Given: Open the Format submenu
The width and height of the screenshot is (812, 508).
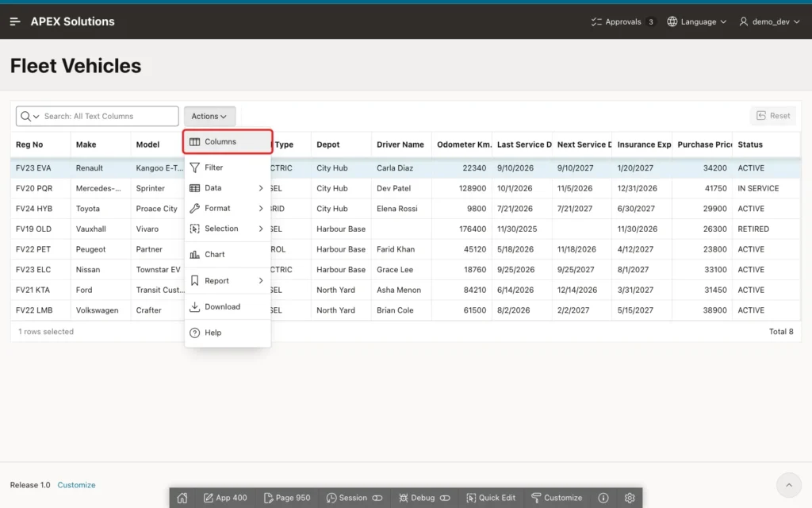Looking at the screenshot, I should [228, 208].
